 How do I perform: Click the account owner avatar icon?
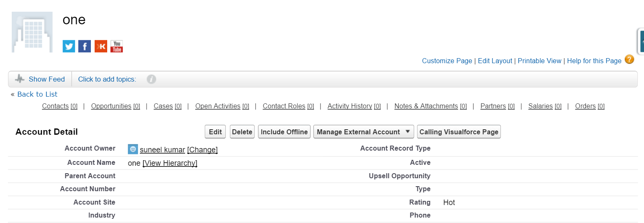[x=133, y=149]
